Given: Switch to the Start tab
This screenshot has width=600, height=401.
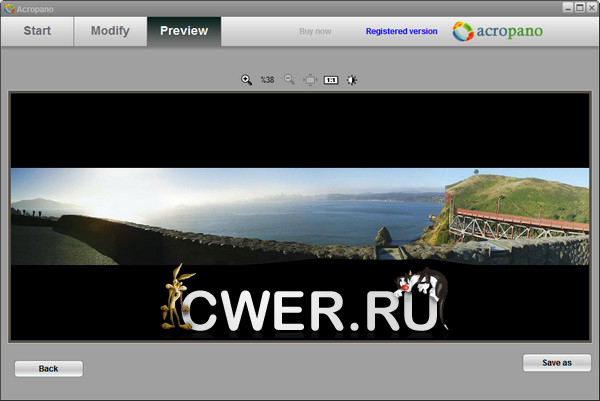Looking at the screenshot, I should tap(37, 31).
